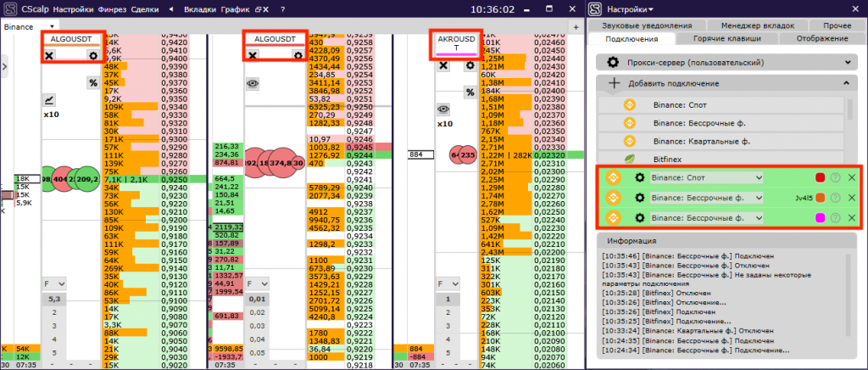Expand Прокси-сервер (пользовательский) section
The height and width of the screenshot is (370, 868).
click(x=726, y=63)
